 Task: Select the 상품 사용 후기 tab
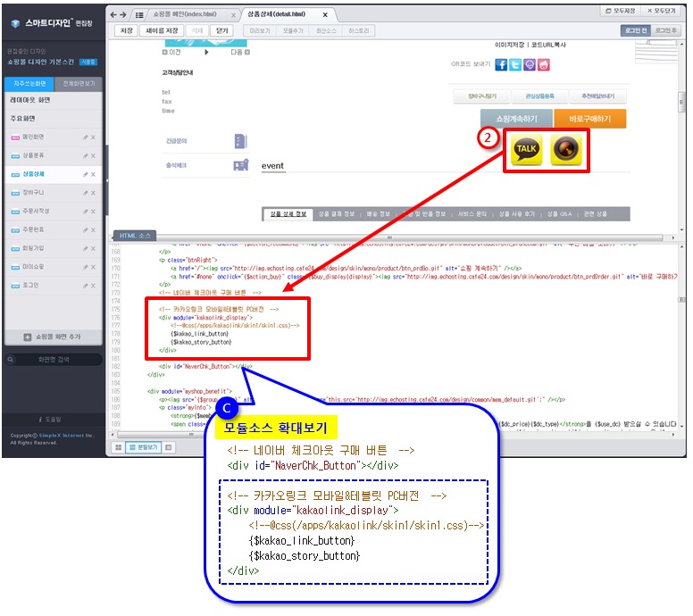point(517,215)
